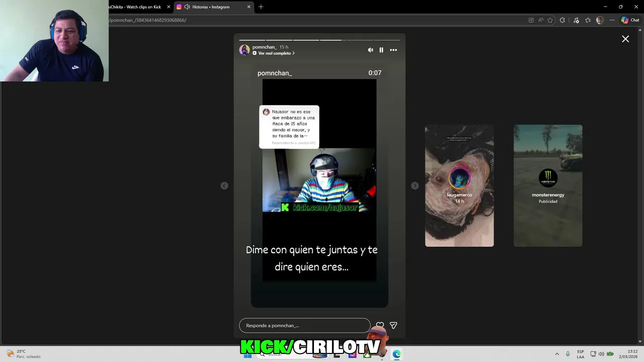Open the media control icon in toolbar
Image resolution: width=644 pixels, height=362 pixels.
pos(576,20)
